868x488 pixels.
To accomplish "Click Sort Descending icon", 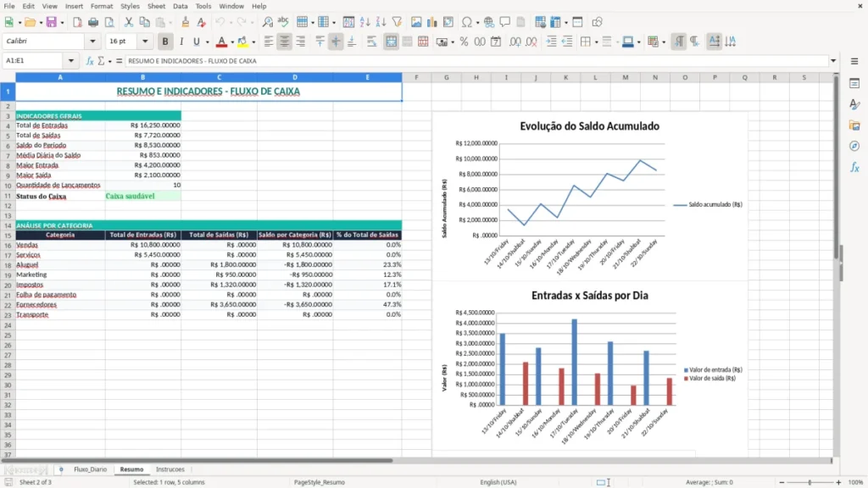I will [381, 22].
